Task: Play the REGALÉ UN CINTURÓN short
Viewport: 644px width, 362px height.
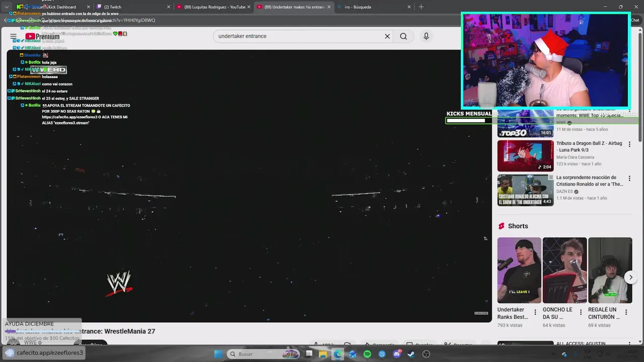Action: tap(610, 270)
